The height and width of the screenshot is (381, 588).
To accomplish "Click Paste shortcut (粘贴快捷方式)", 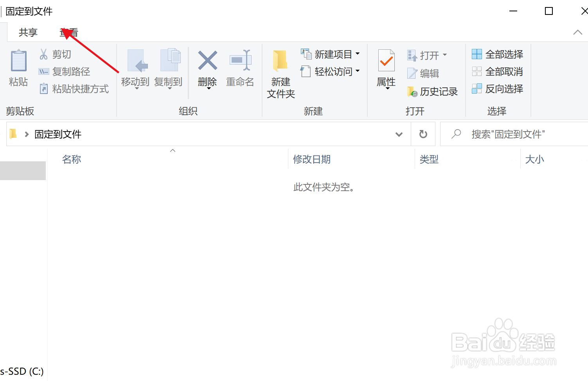I will click(74, 89).
